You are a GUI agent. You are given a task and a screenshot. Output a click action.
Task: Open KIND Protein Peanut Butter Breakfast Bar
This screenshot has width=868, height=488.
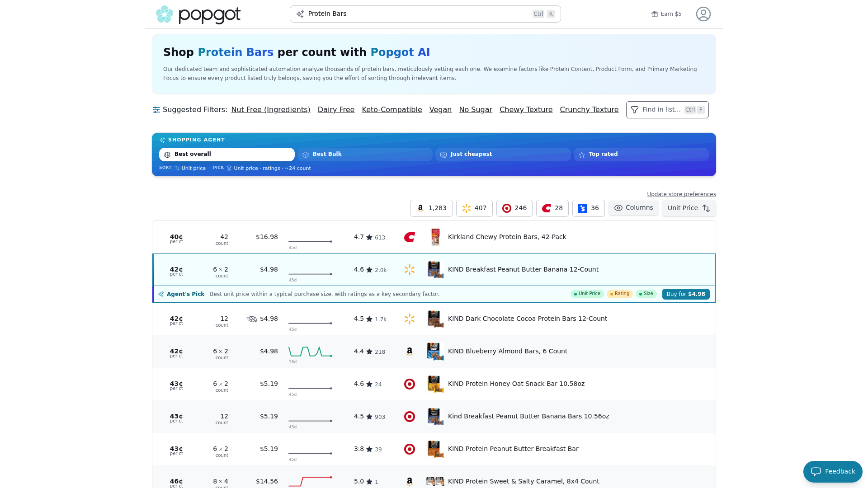pyautogui.click(x=513, y=449)
